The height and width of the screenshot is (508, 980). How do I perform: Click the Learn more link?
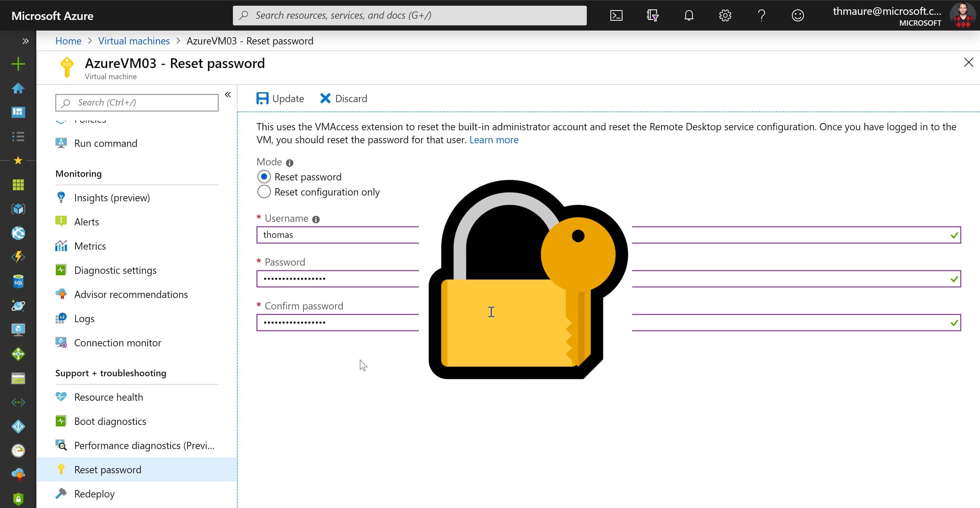494,139
